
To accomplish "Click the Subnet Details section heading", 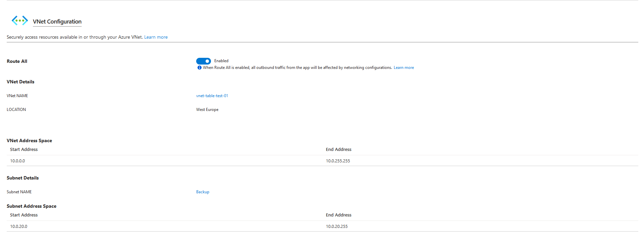I will (x=23, y=178).
